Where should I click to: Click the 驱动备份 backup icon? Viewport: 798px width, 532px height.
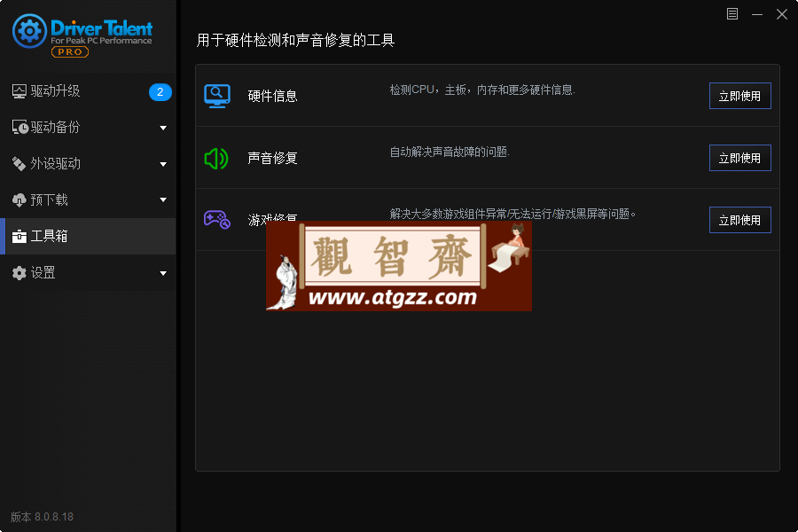pos(20,128)
